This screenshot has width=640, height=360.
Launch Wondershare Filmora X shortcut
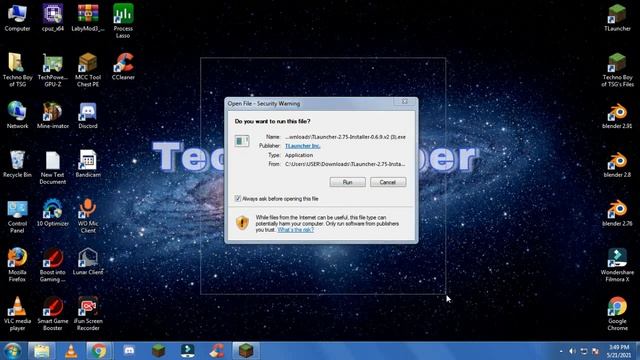tap(617, 264)
